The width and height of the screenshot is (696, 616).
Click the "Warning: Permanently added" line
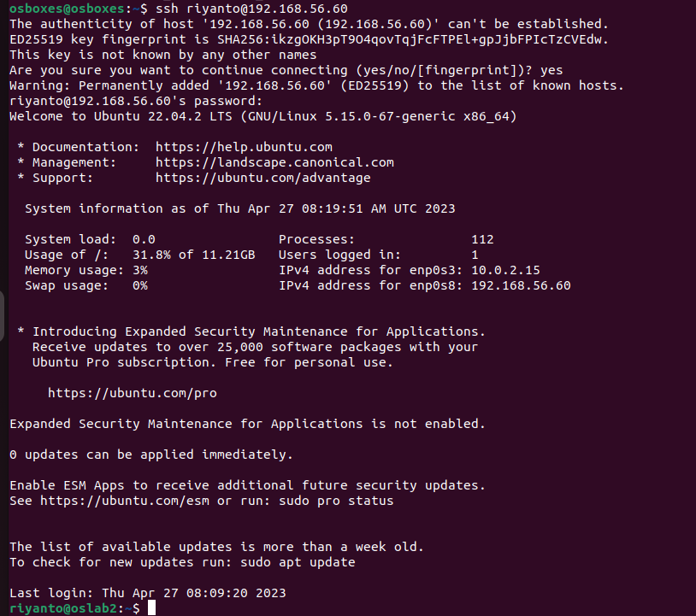coord(317,85)
